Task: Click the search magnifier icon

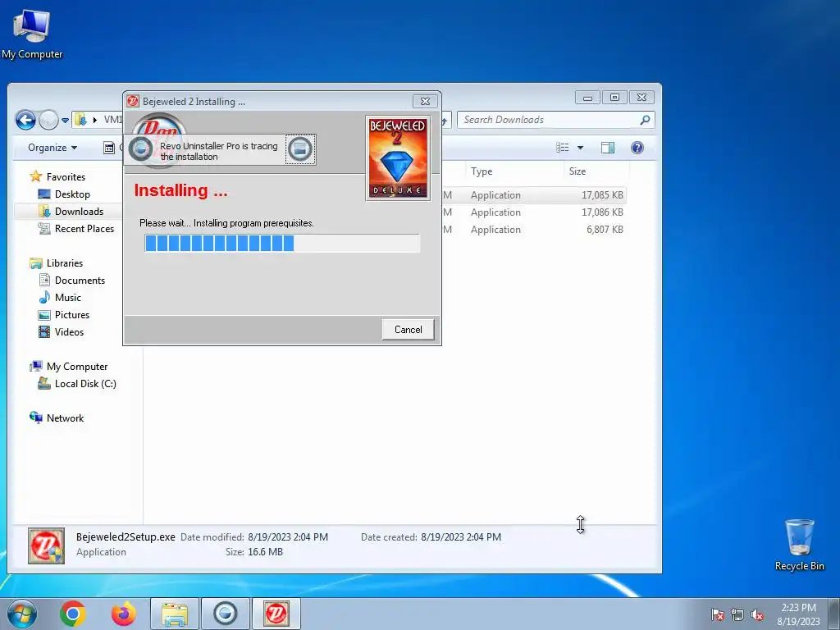Action: [x=645, y=120]
